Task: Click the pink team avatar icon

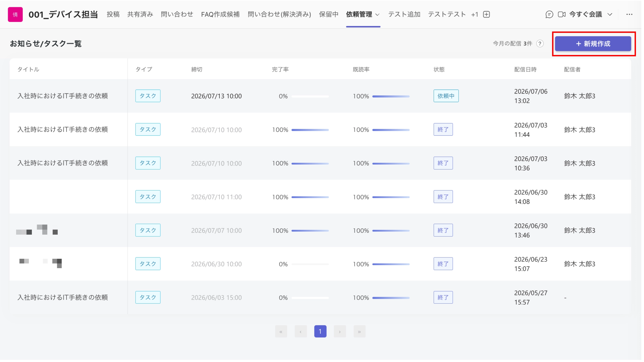Action: [15, 15]
